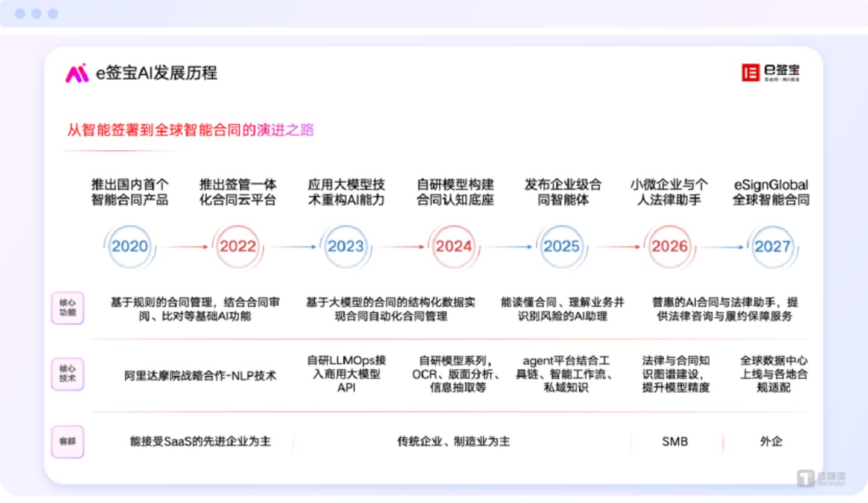The image size is (868, 503).
Task: Open the 2025 milestone circle
Action: 562,246
